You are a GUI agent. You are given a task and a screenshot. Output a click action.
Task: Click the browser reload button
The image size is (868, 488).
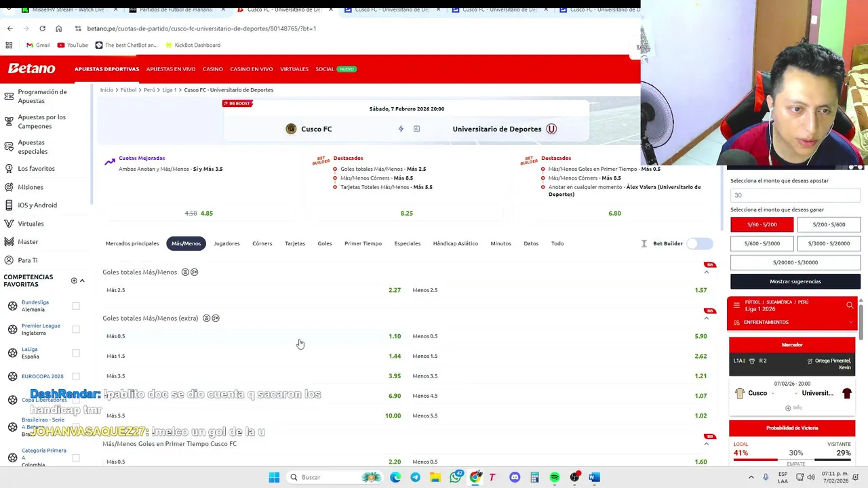[x=42, y=28]
